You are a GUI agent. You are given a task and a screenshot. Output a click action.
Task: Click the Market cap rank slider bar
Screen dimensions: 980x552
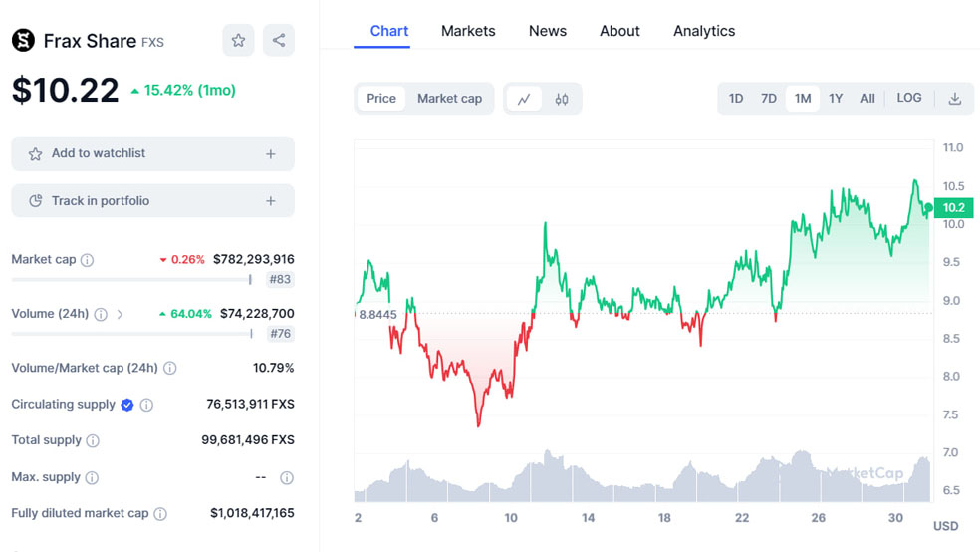pos(131,279)
